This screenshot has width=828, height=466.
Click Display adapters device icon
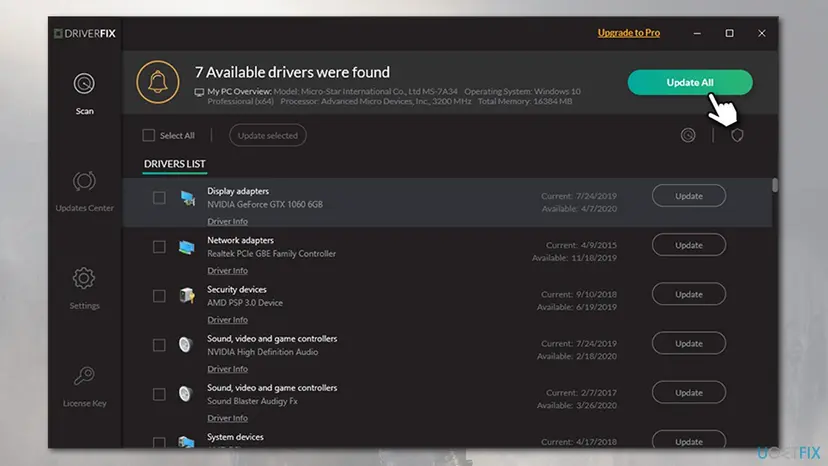[x=187, y=198]
